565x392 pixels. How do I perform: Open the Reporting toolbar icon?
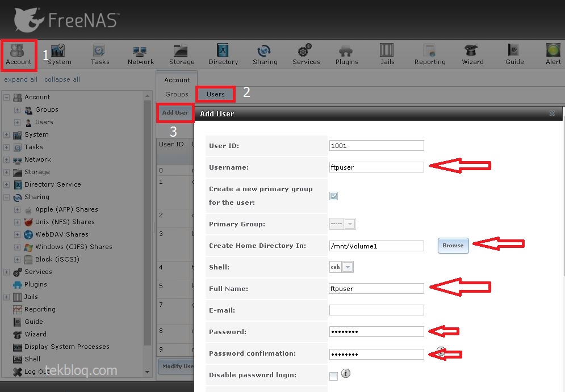tap(430, 55)
